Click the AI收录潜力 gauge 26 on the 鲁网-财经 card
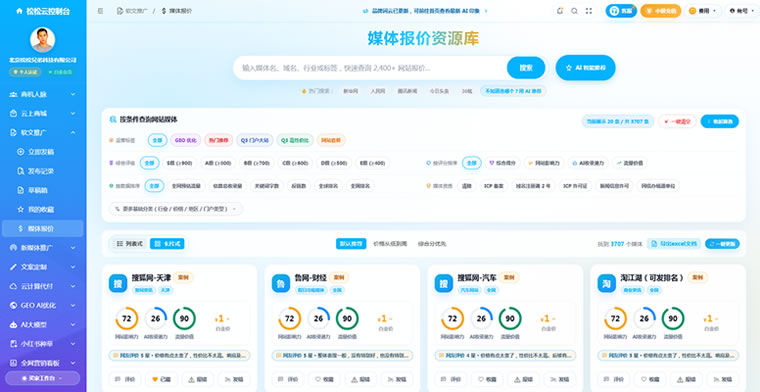The height and width of the screenshot is (392, 760). (318, 318)
